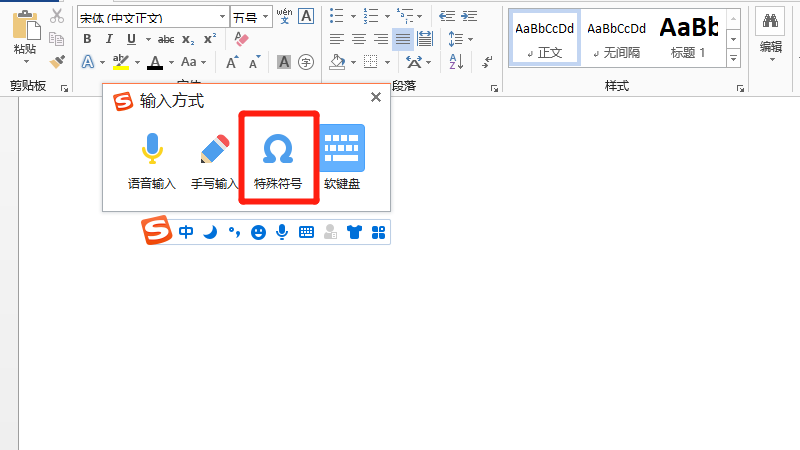Viewport: 800px width, 450px height.
Task: Close the 输入方式 popup panel
Action: [x=376, y=97]
